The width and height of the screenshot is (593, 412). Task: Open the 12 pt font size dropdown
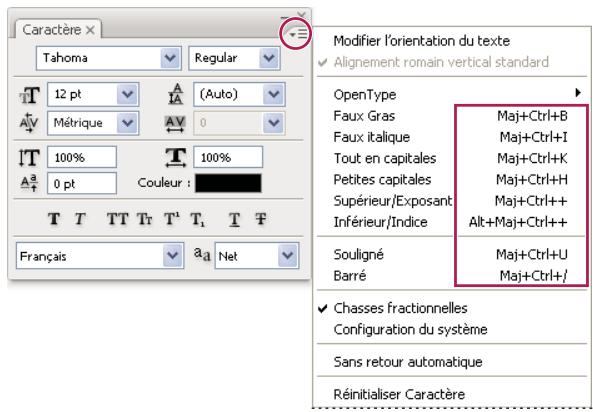click(x=127, y=95)
